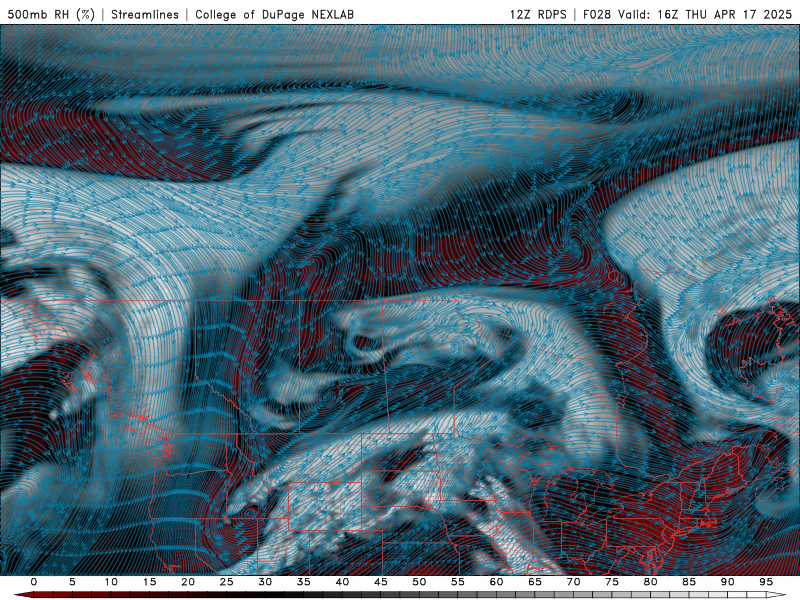The image size is (800, 600).
Task: Click the colorbar tick label '85'
Action: (x=689, y=582)
